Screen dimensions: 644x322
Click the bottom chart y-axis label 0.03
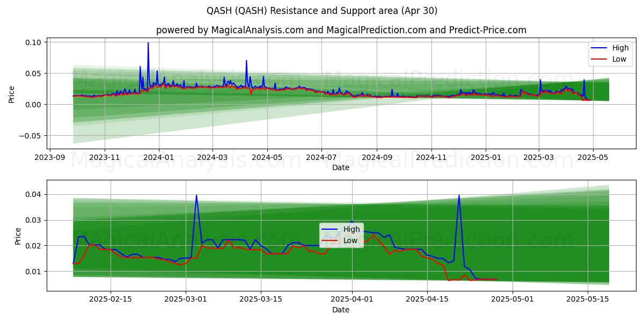tap(33, 220)
